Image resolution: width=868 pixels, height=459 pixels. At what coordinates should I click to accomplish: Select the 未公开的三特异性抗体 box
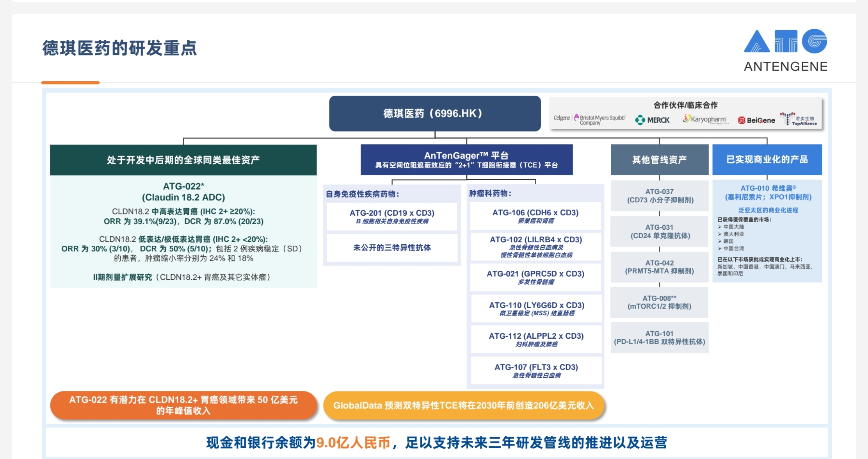point(392,248)
